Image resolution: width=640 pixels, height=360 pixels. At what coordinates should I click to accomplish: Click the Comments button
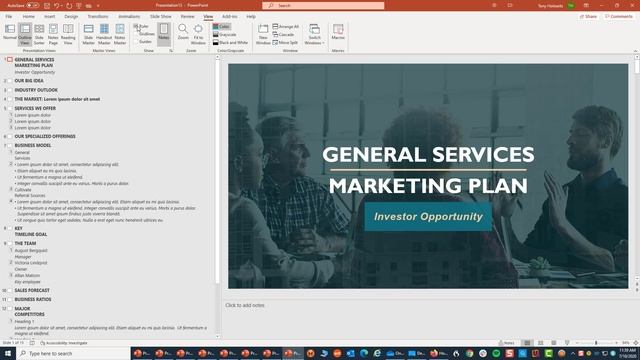[x=619, y=16]
